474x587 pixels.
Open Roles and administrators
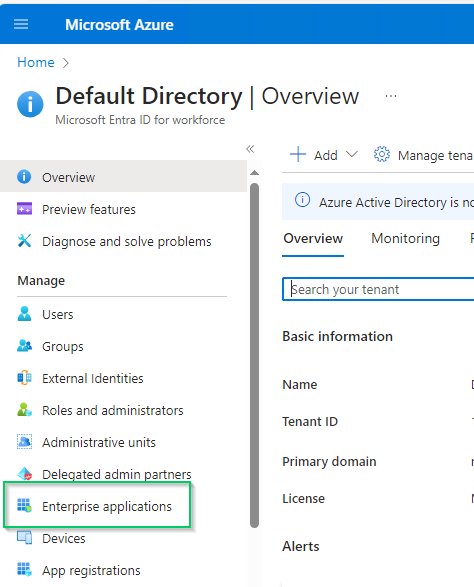pos(113,410)
